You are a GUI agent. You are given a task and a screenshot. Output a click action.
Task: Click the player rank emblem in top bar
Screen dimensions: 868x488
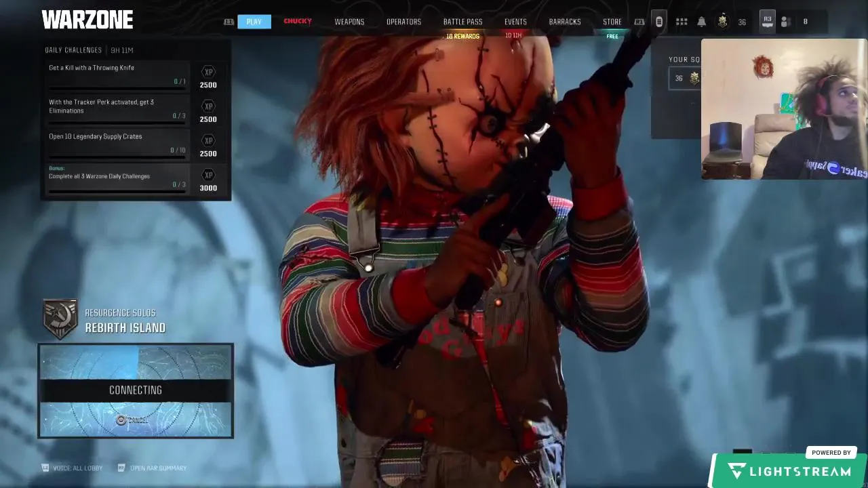[722, 22]
